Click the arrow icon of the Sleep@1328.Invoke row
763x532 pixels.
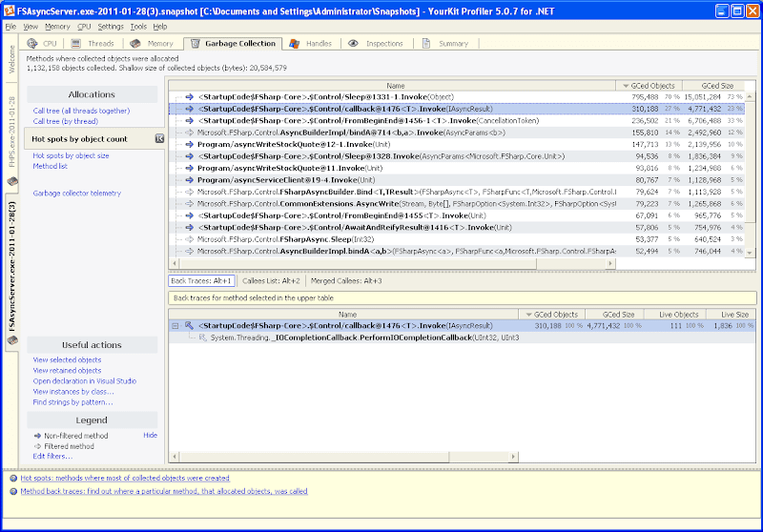pos(189,156)
